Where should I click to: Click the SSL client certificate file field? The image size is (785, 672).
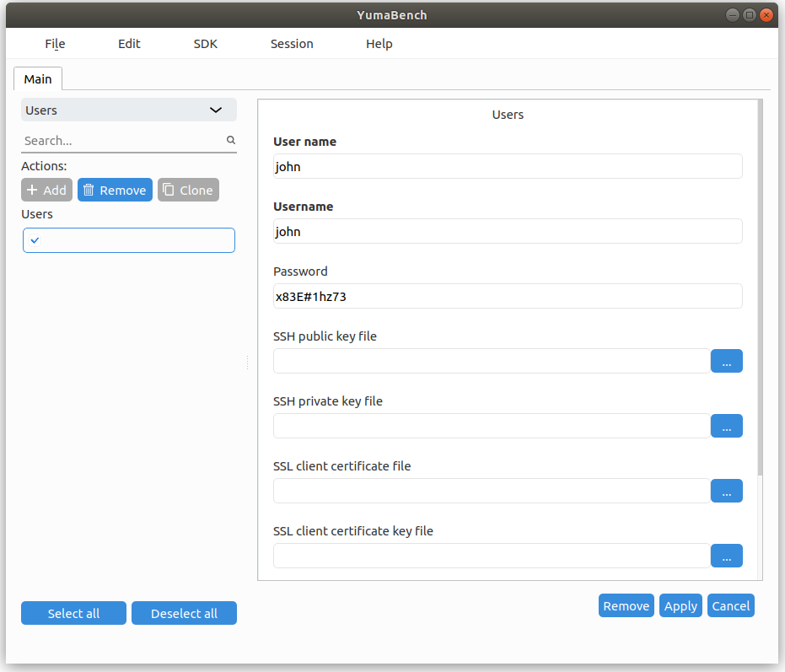click(x=492, y=491)
